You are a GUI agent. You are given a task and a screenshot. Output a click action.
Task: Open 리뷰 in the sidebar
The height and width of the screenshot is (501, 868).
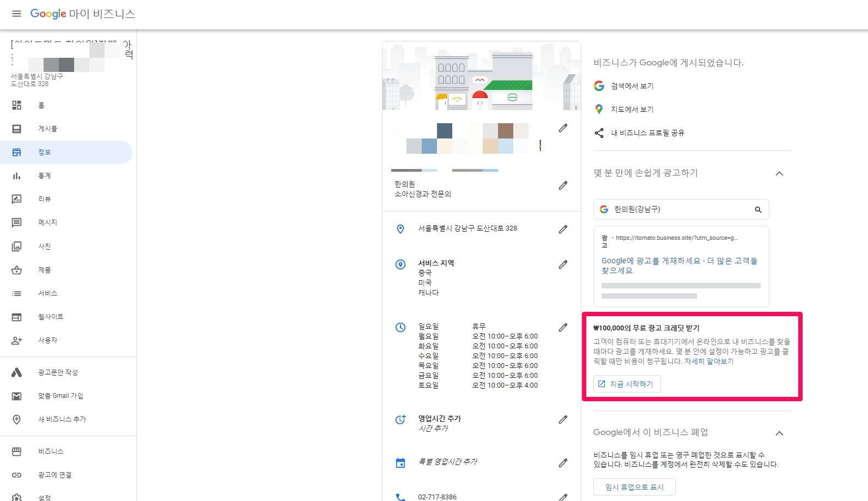(x=45, y=200)
